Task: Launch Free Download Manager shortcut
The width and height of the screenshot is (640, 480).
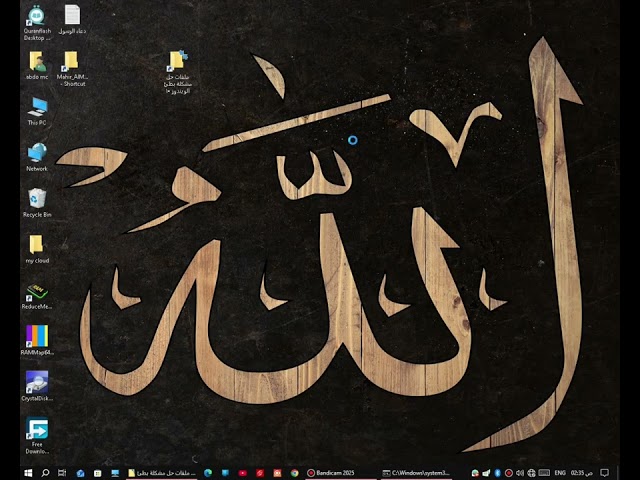Action: click(x=37, y=436)
